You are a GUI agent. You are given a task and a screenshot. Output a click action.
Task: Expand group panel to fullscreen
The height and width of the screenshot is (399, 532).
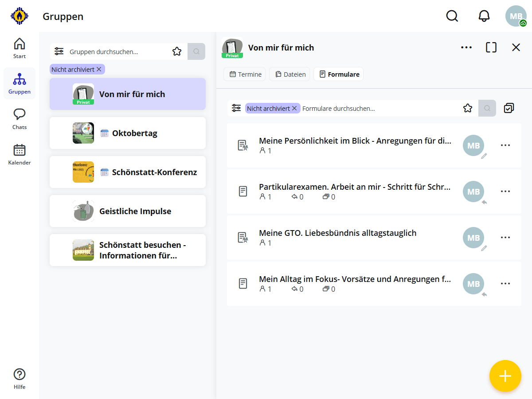tap(491, 47)
